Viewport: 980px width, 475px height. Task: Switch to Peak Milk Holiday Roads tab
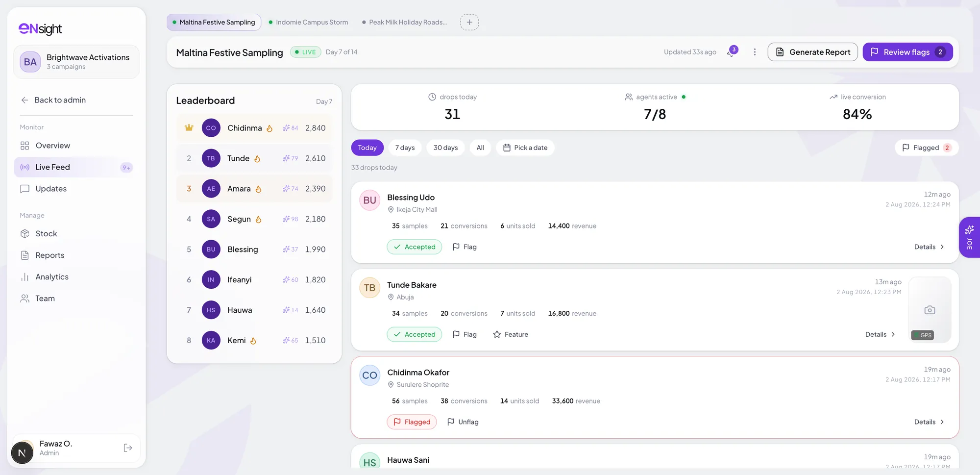[405, 22]
